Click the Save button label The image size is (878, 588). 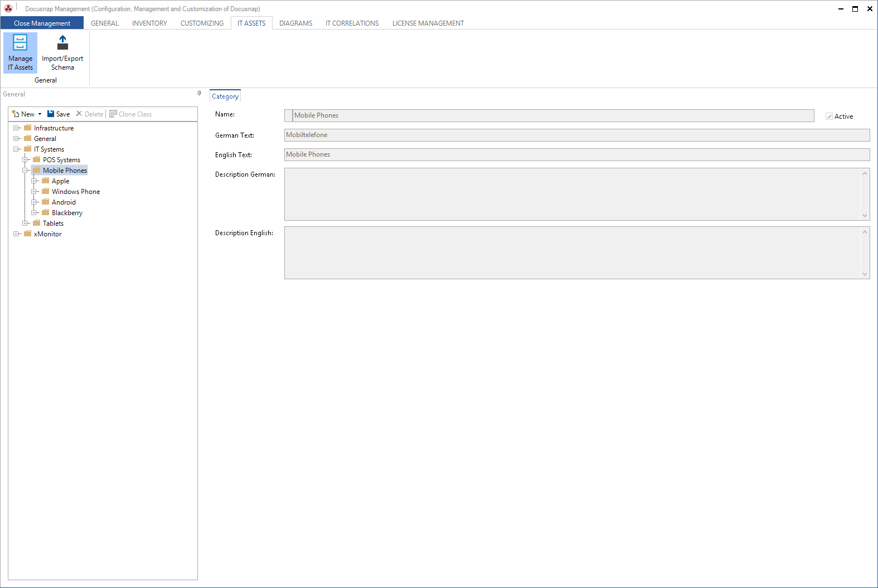(x=63, y=114)
